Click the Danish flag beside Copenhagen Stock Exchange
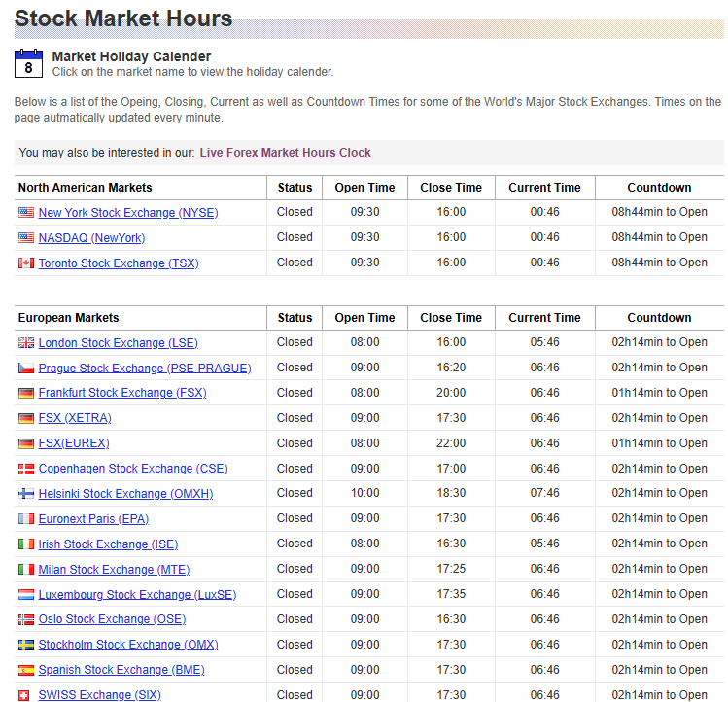728x702 pixels. pos(26,469)
